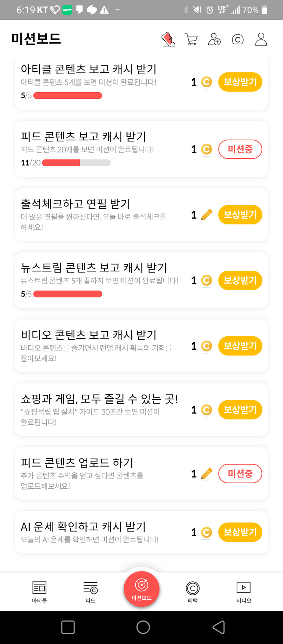Tap the red 미션보드 center button
This screenshot has height=644, width=283.
coord(141,589)
